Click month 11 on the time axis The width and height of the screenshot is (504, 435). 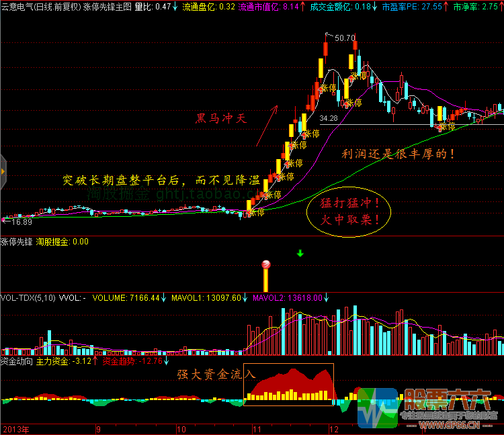point(256,428)
